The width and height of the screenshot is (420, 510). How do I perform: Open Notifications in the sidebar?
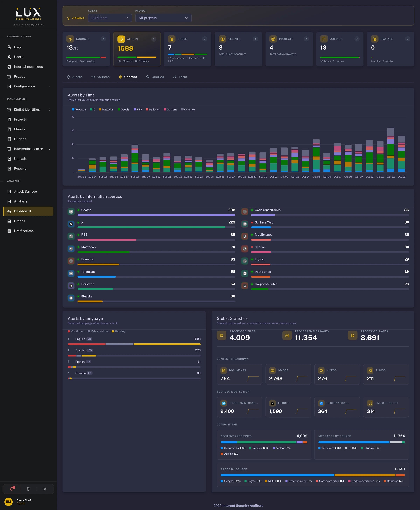tap(28, 231)
